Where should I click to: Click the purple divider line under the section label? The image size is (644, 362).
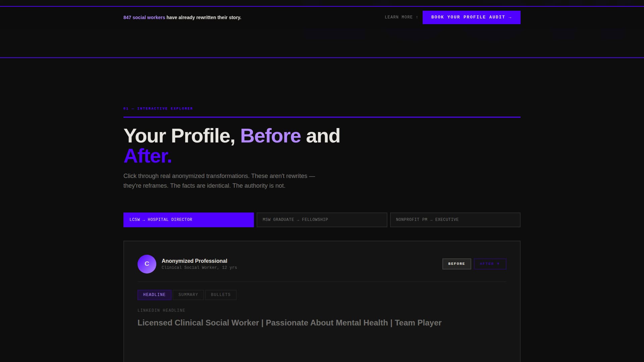pos(322,117)
